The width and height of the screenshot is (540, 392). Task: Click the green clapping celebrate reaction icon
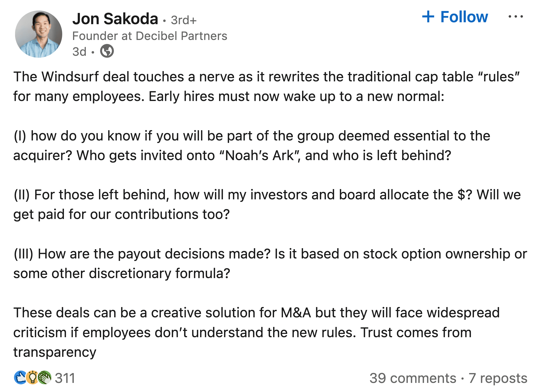tap(45, 378)
